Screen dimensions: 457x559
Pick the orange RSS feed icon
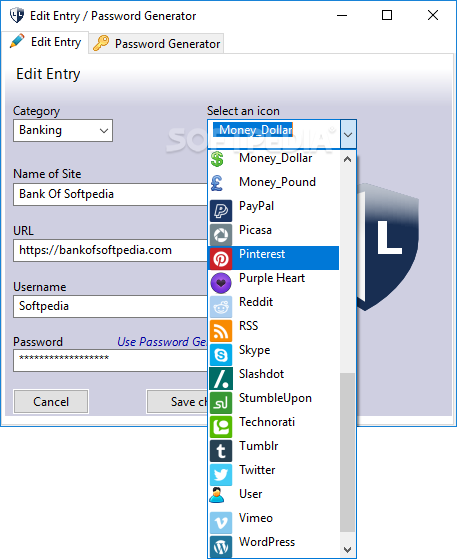tap(221, 330)
